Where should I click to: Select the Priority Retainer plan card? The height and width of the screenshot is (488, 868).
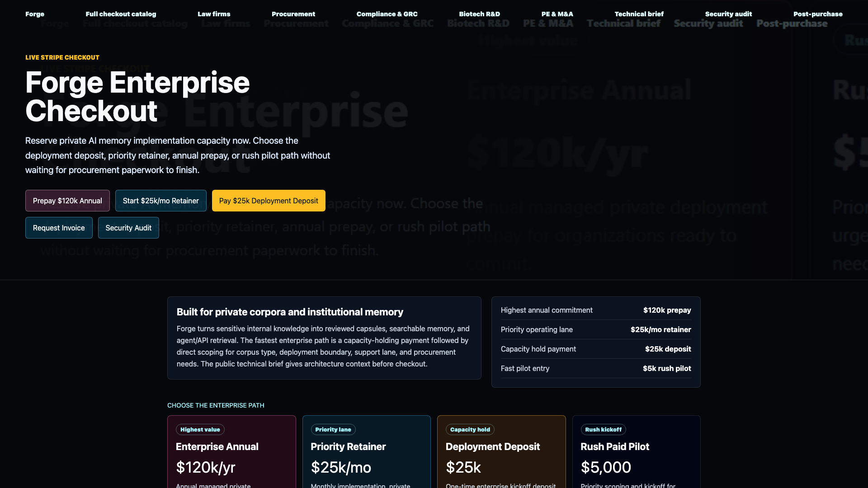tap(367, 452)
